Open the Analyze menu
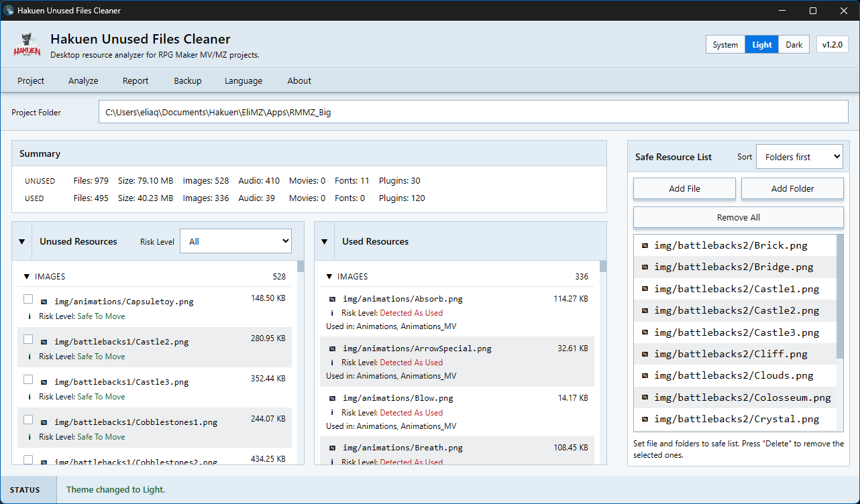 pyautogui.click(x=83, y=80)
